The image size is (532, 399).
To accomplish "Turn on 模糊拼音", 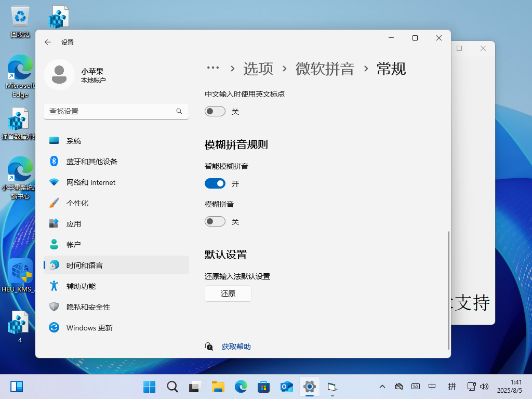I will 215,221.
